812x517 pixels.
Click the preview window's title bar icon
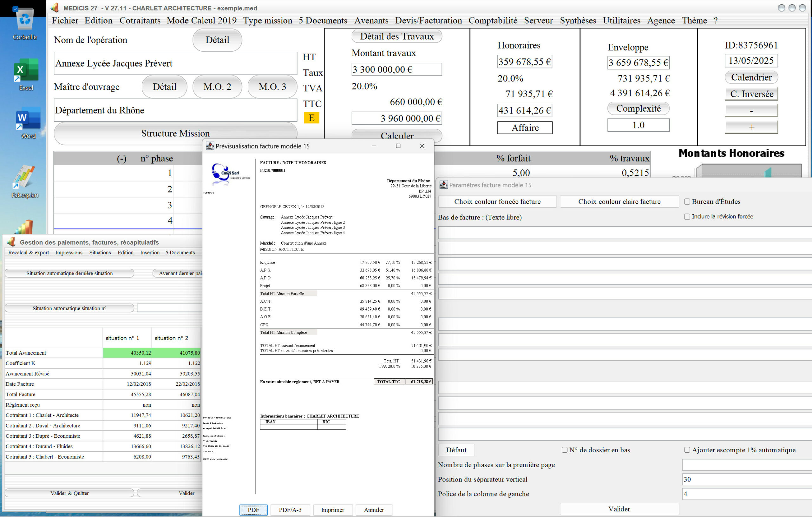tap(210, 146)
